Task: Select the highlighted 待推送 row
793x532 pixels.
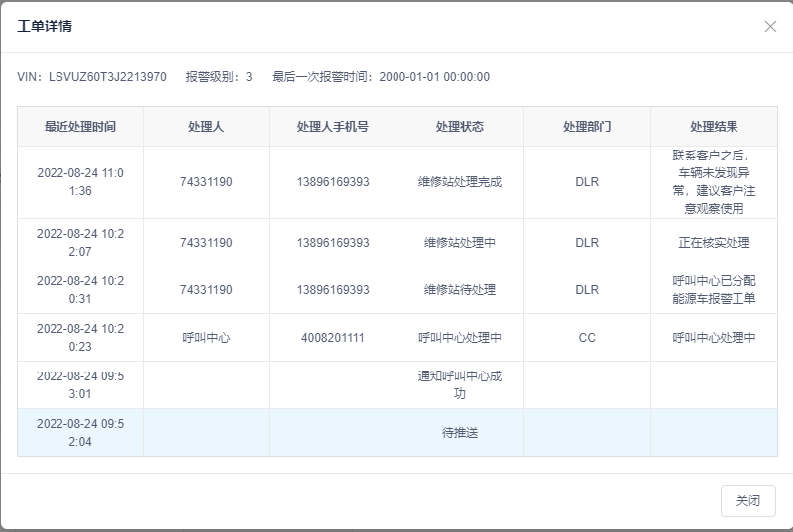Action: (x=460, y=433)
